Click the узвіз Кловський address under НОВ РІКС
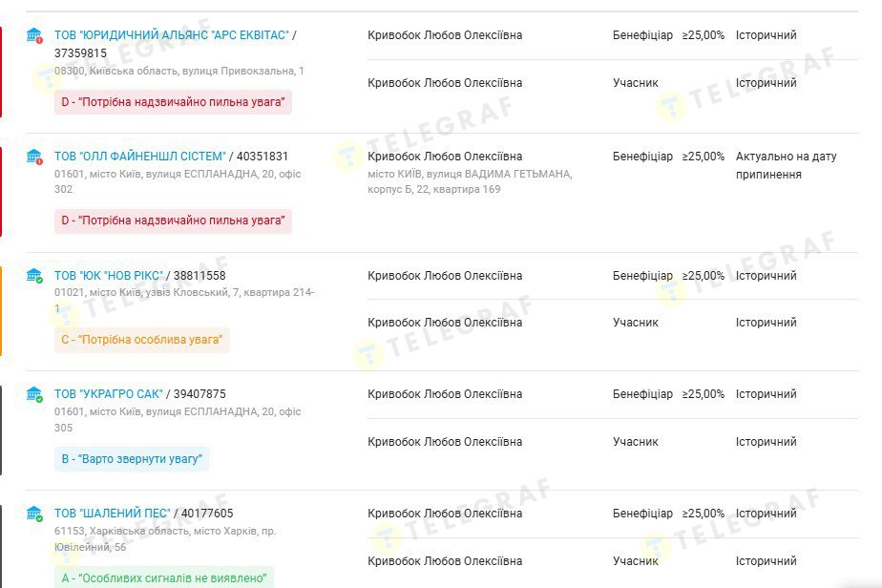This screenshot has width=882, height=588. tap(184, 300)
